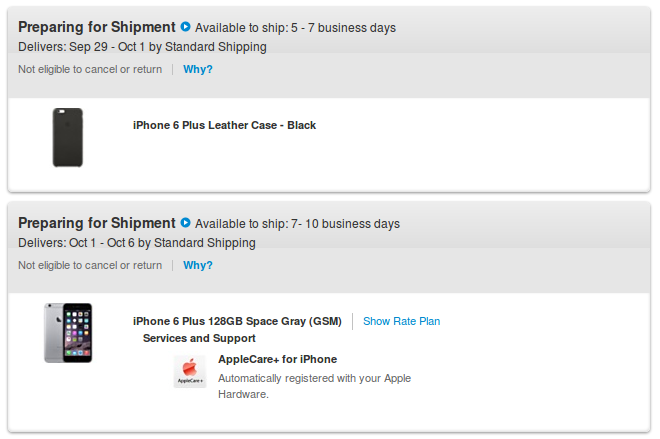Image resolution: width=660 pixels, height=439 pixels.
Task: Open the Why? link for iPhone 6 Plus order
Action: click(198, 266)
